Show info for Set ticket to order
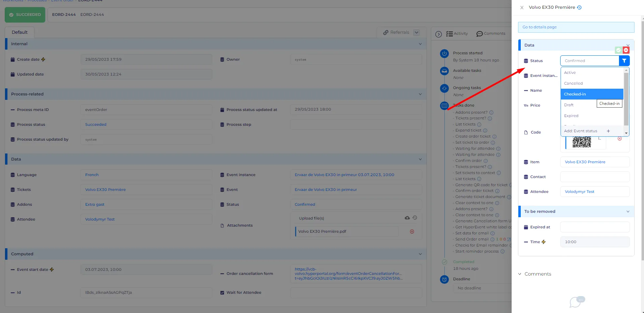The image size is (644, 313). [x=493, y=143]
